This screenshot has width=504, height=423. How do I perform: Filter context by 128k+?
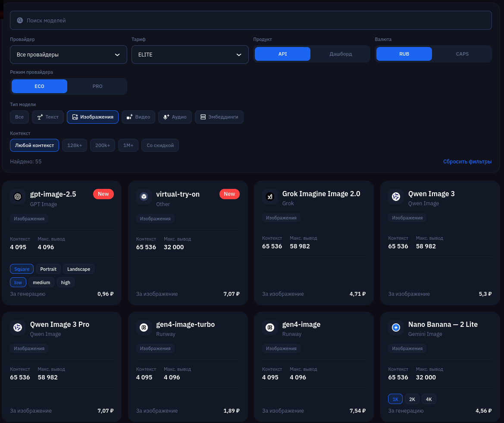[75, 145]
